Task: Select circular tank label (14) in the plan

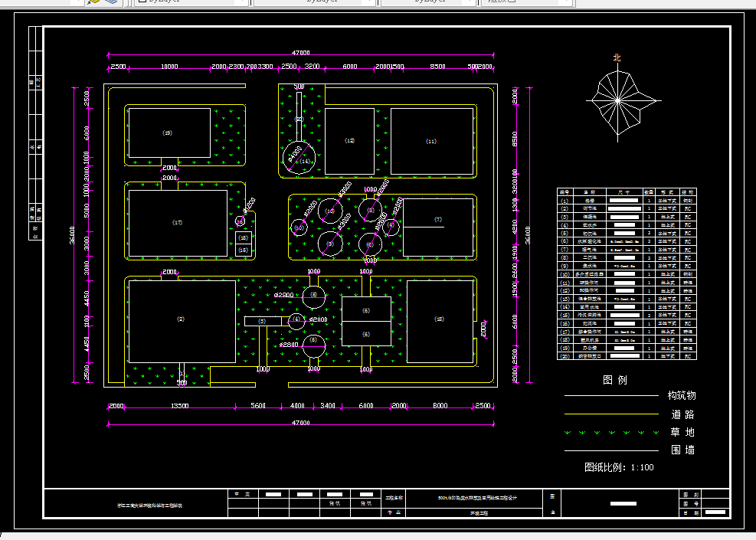Action: coord(305,162)
